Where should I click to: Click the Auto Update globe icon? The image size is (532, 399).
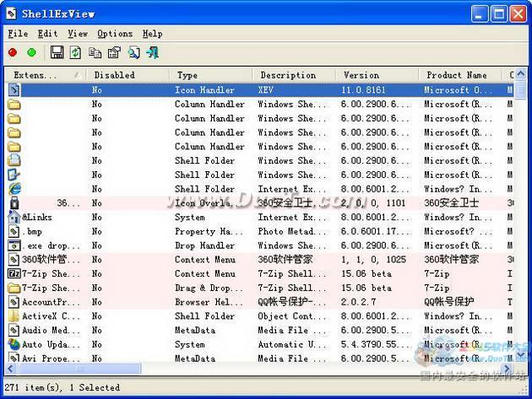click(14, 344)
